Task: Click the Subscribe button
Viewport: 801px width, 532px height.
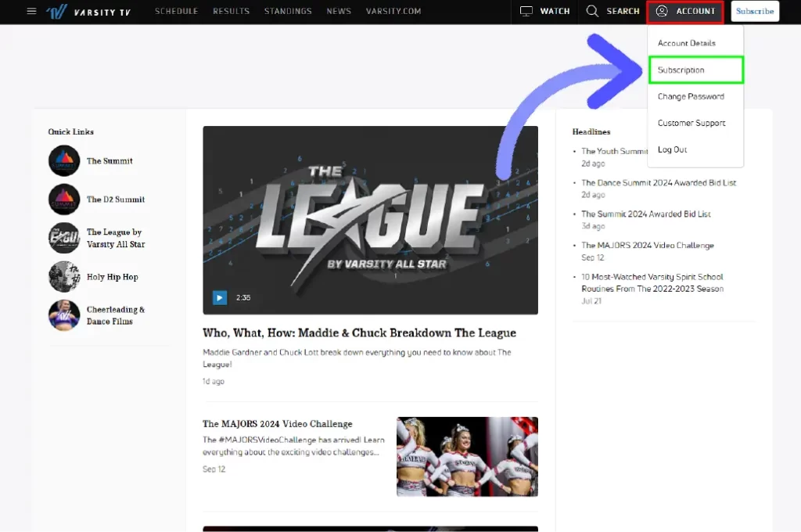Action: [x=755, y=11]
